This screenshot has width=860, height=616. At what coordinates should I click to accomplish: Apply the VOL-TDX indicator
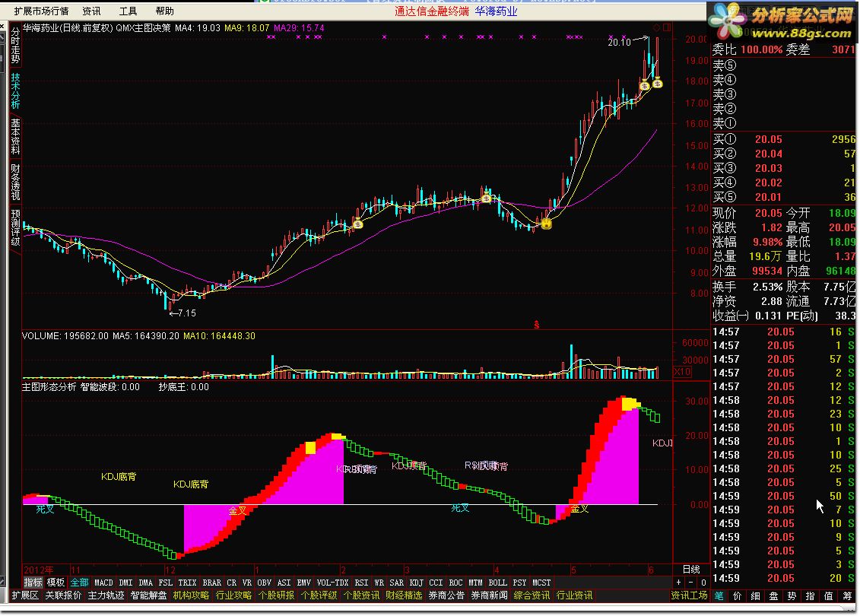point(333,583)
